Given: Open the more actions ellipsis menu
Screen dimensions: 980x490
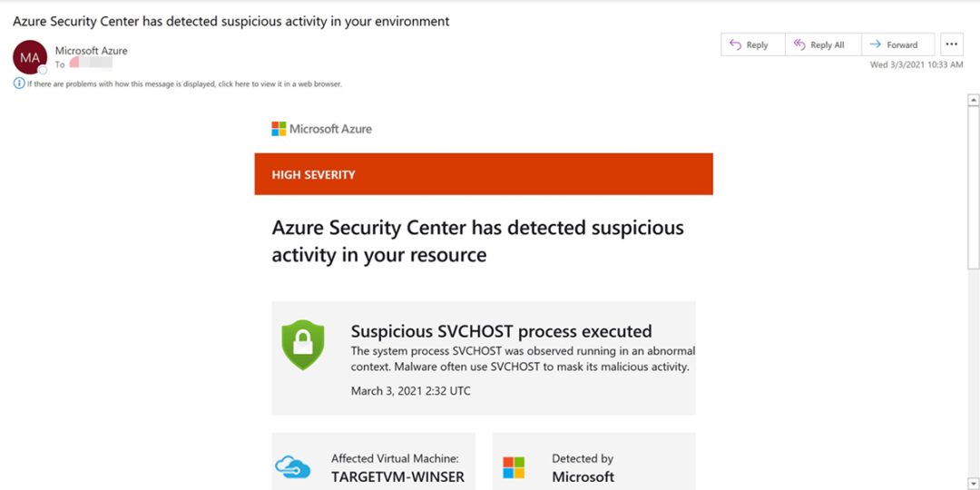Looking at the screenshot, I should 951,44.
